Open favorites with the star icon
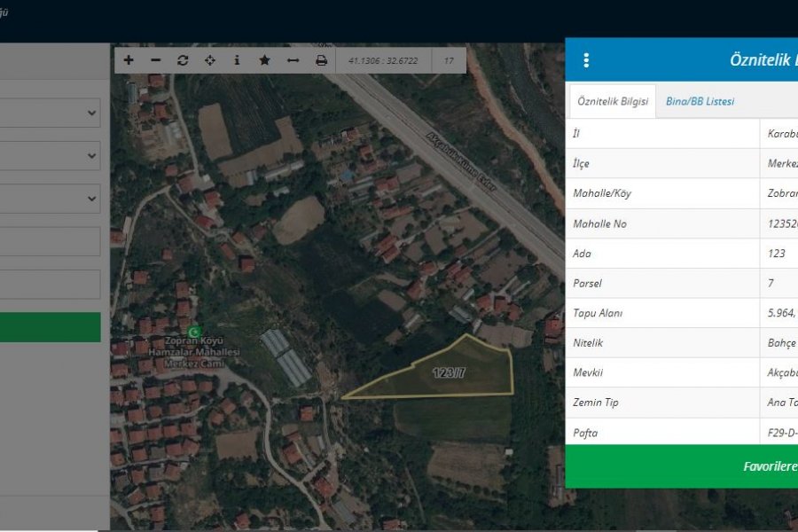 pyautogui.click(x=264, y=60)
